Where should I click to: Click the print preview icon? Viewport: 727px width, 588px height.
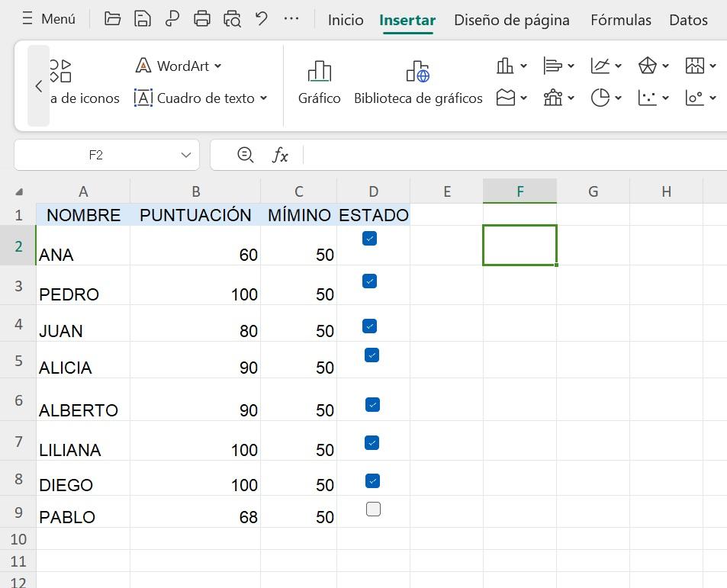pyautogui.click(x=232, y=19)
